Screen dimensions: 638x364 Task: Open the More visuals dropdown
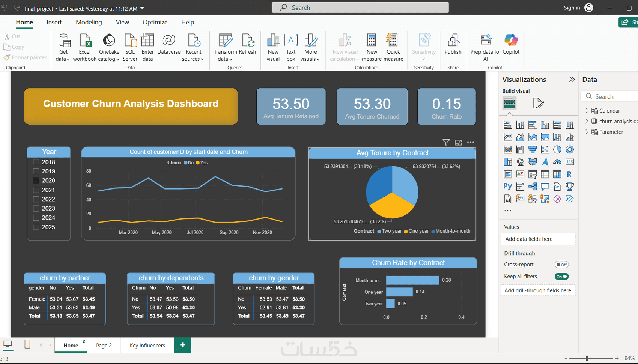[x=310, y=48]
